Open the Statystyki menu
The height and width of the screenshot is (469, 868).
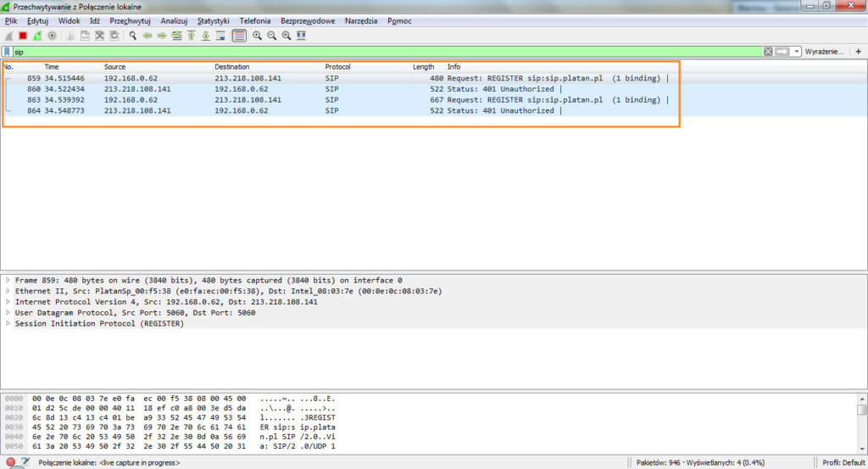coord(213,21)
